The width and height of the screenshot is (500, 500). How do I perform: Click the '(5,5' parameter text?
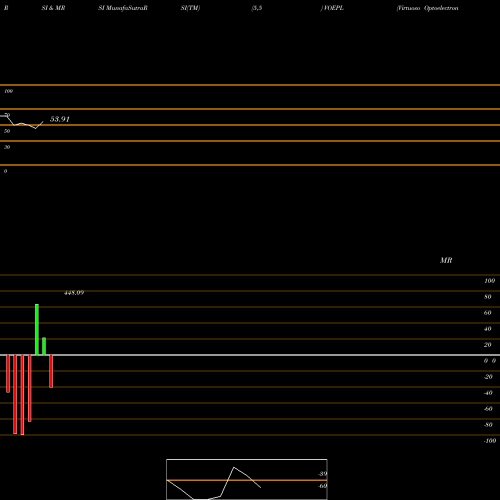(x=257, y=8)
